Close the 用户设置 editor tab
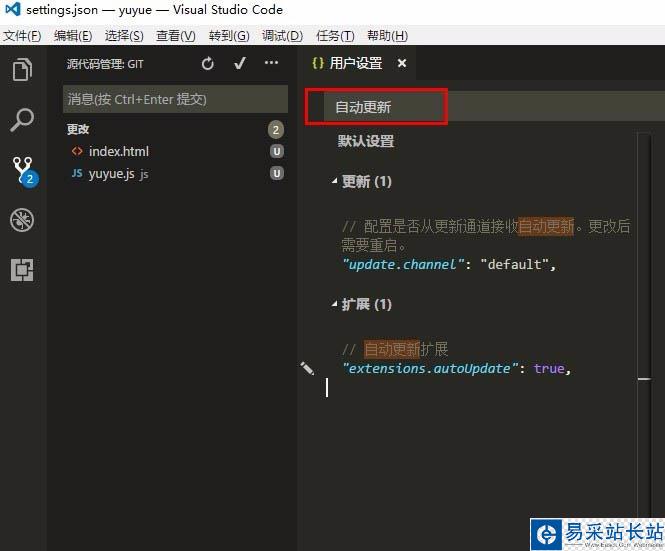The height and width of the screenshot is (551, 665). (402, 63)
